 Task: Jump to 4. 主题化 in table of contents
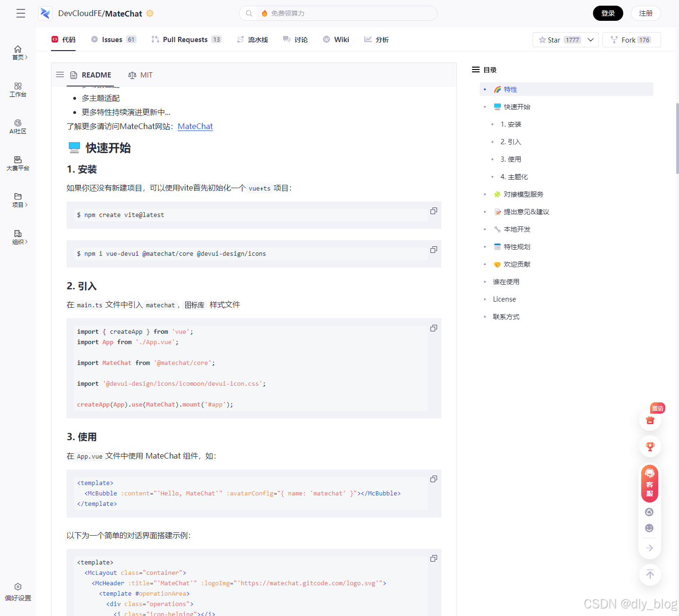pos(514,177)
